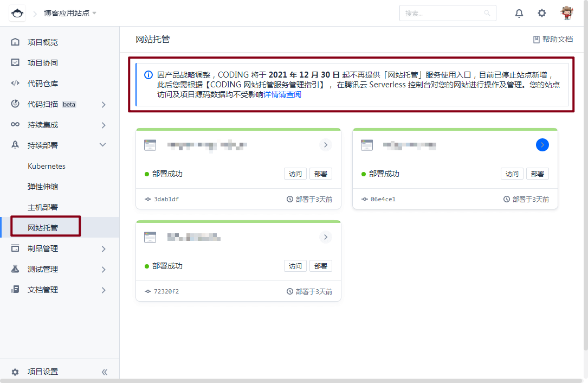Click the 代码仓库 code icon

15,83
